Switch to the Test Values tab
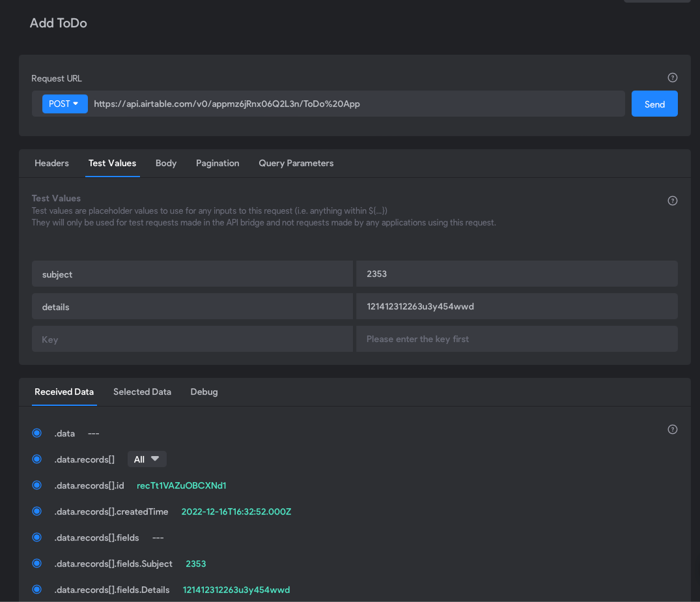 click(113, 164)
